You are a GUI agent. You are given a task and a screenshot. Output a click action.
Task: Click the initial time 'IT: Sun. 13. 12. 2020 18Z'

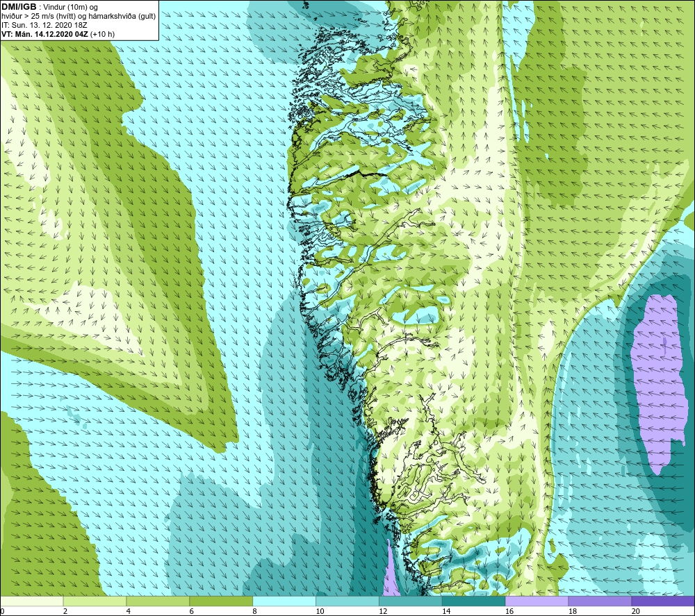tap(44, 25)
